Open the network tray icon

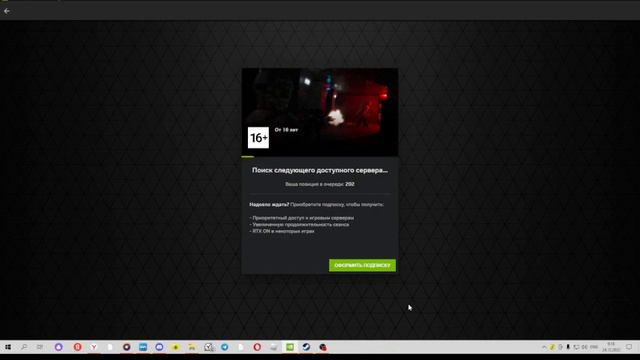(576, 347)
